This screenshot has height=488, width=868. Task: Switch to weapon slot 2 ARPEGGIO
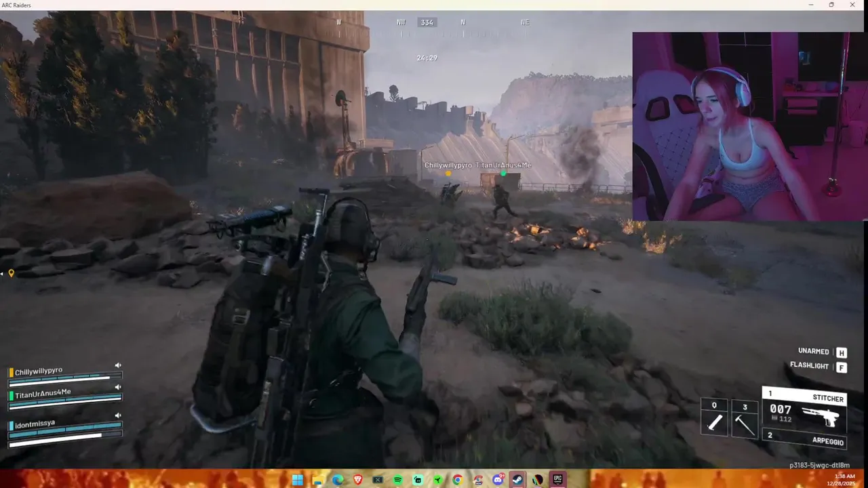tap(806, 439)
